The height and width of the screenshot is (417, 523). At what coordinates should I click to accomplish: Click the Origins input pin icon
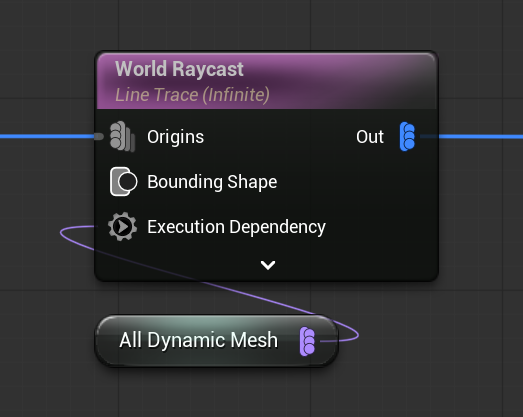pyautogui.click(x=122, y=136)
